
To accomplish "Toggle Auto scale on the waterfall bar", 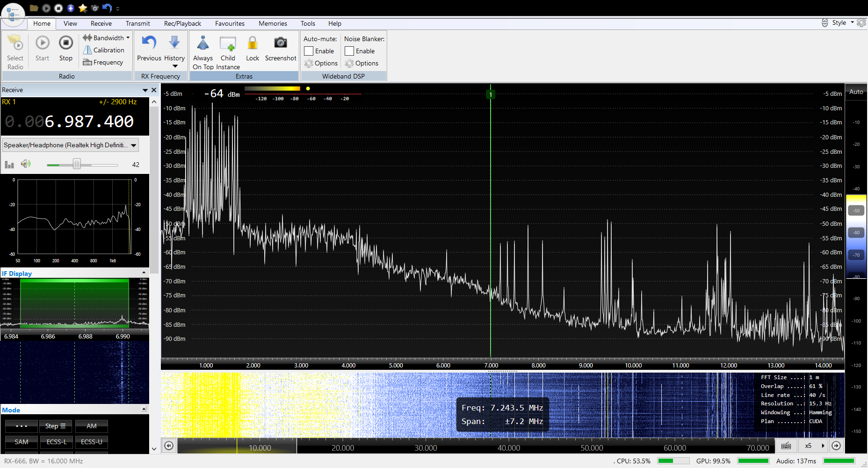I will (x=856, y=92).
